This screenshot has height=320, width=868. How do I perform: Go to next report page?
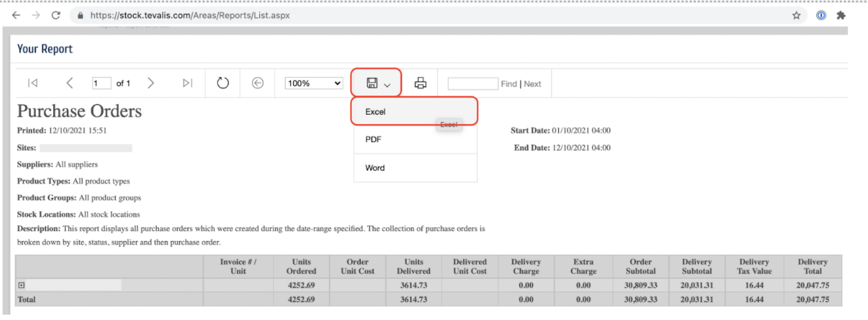(x=151, y=83)
